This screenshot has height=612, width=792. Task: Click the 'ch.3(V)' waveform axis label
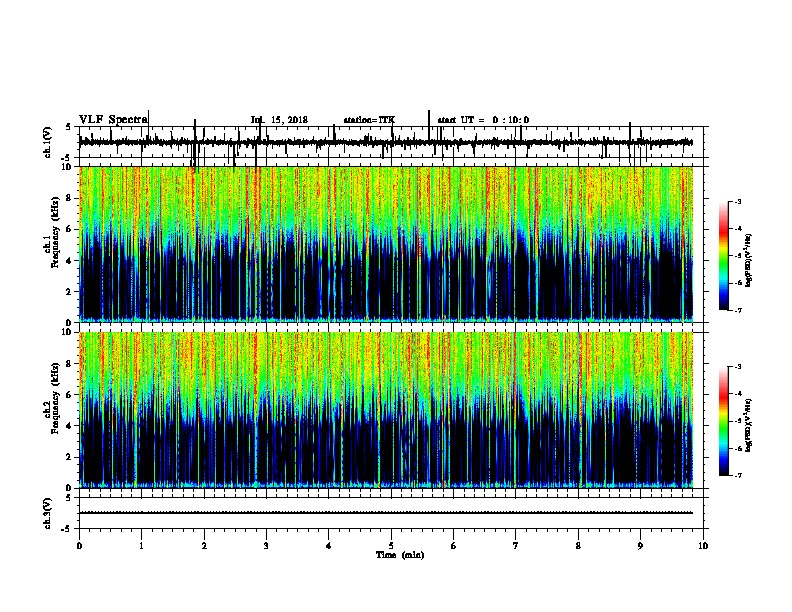click(x=47, y=513)
